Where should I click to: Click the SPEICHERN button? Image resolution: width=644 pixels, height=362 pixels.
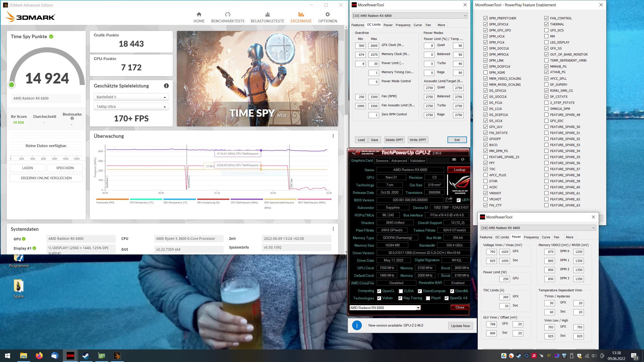[65, 168]
